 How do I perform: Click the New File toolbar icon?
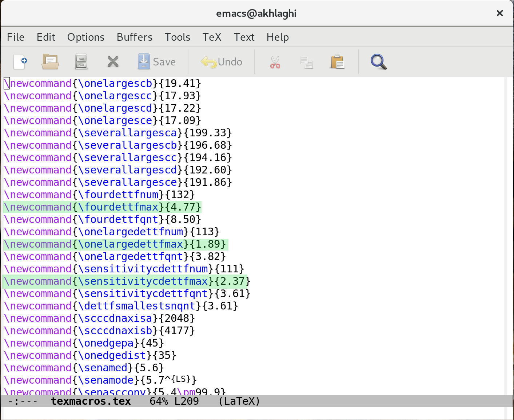(x=20, y=61)
